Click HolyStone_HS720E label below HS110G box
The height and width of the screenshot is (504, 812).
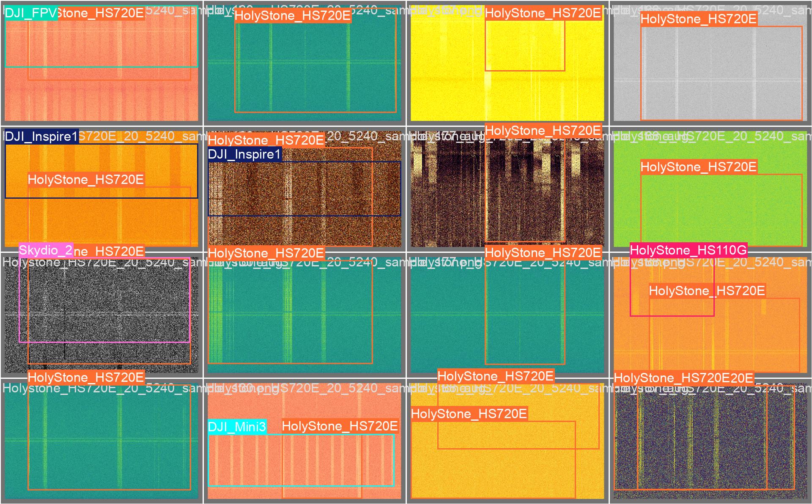coord(707,291)
